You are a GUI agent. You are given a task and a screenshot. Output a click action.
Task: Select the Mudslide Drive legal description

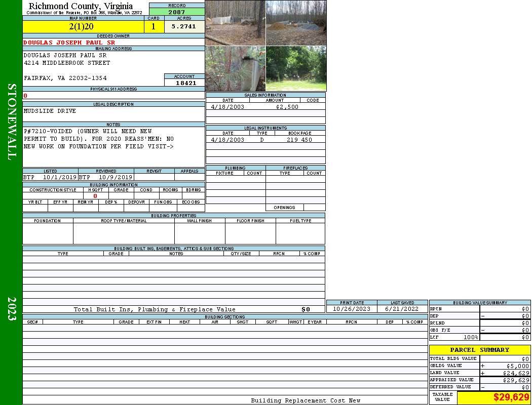point(50,111)
